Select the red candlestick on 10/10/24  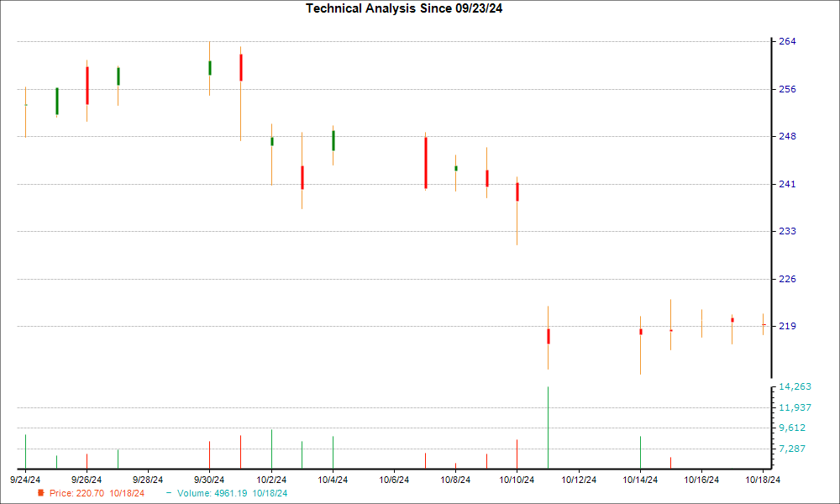[x=517, y=192]
